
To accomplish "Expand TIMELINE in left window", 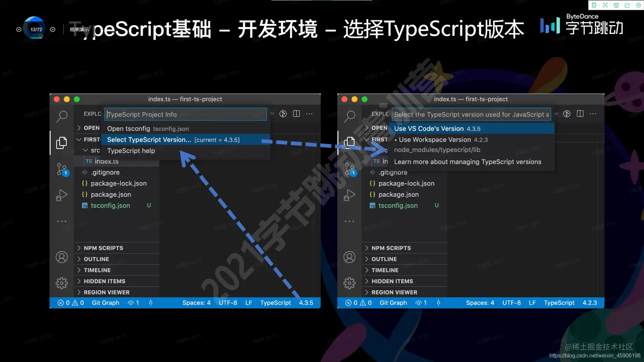I will [x=117, y=270].
